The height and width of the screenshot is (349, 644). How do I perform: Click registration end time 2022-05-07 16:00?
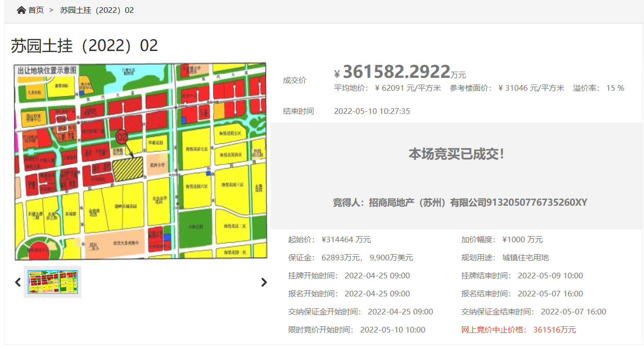point(550,294)
